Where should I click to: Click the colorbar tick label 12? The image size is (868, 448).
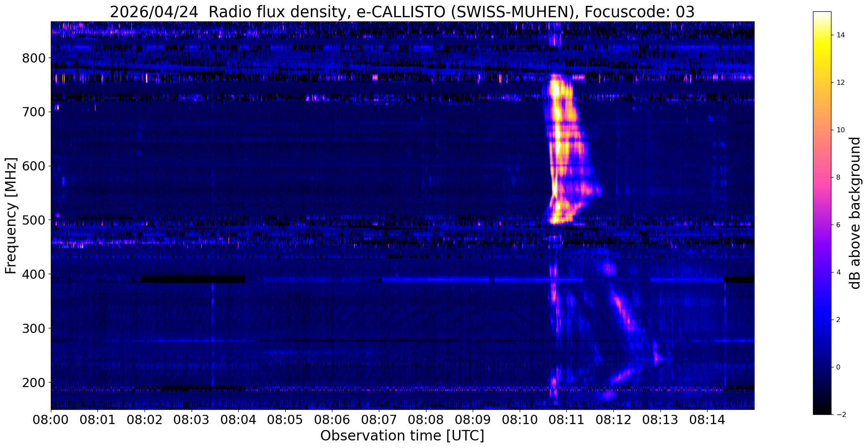click(x=841, y=83)
